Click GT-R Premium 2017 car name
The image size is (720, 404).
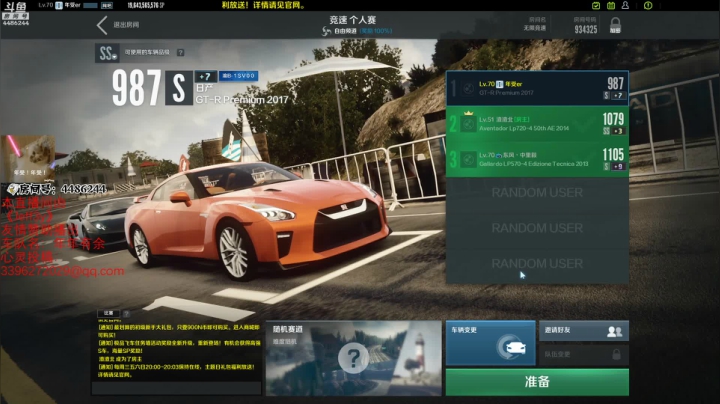coord(242,100)
